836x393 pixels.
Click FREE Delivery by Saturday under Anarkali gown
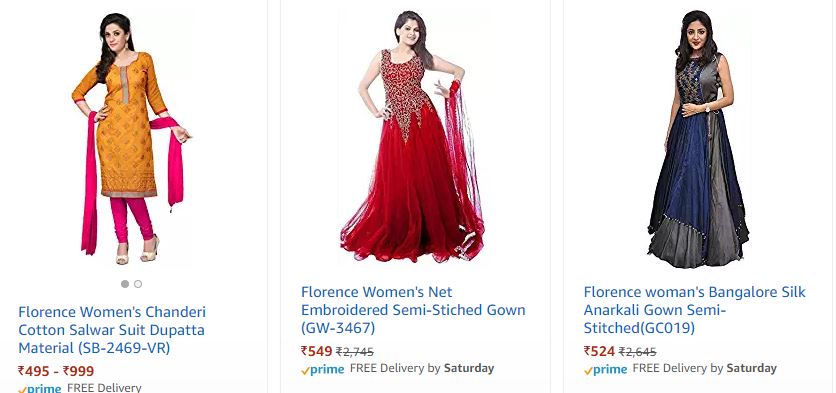pyautogui.click(x=704, y=368)
